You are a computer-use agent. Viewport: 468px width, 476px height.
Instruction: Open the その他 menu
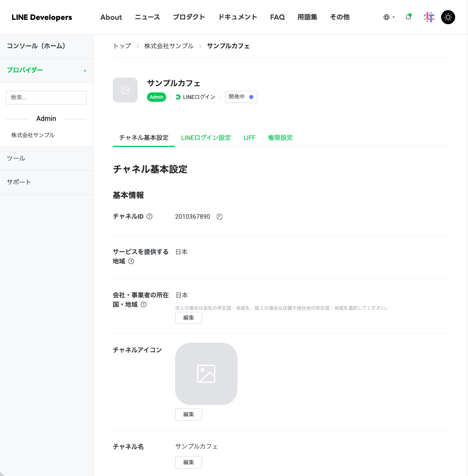pos(340,17)
